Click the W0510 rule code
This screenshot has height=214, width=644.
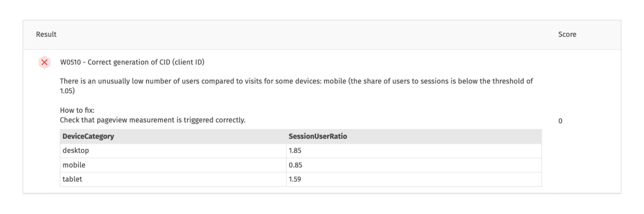70,62
